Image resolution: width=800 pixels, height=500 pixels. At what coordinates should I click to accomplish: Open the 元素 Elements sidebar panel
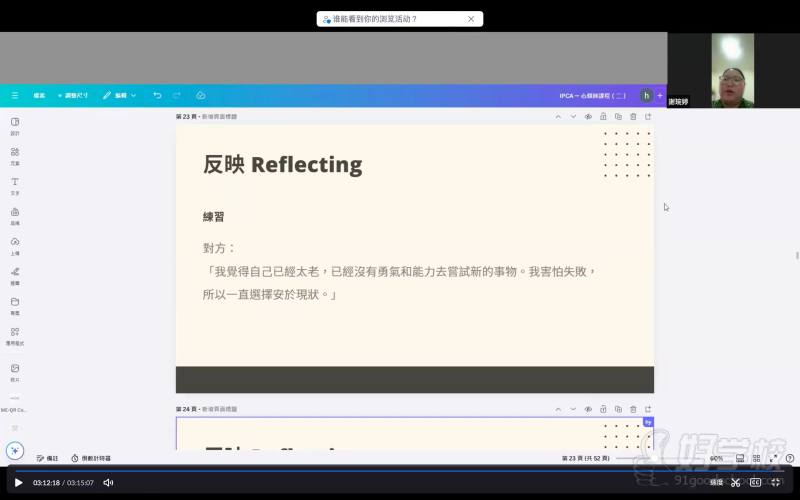pyautogui.click(x=15, y=156)
